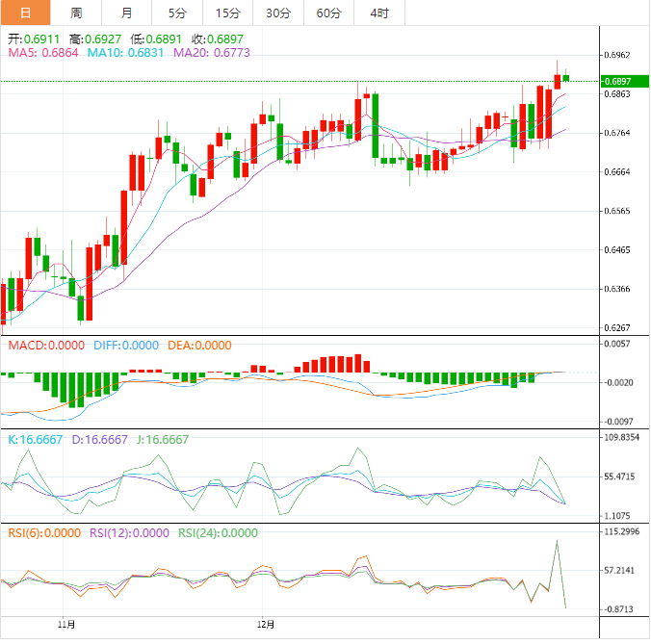
Task: Select the 15分 interval tab
Action: [x=228, y=13]
